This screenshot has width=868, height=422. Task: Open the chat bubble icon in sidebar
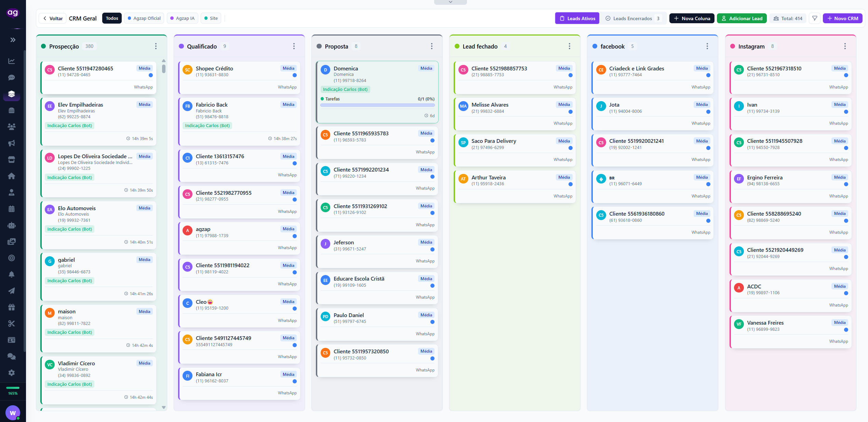pyautogui.click(x=12, y=78)
